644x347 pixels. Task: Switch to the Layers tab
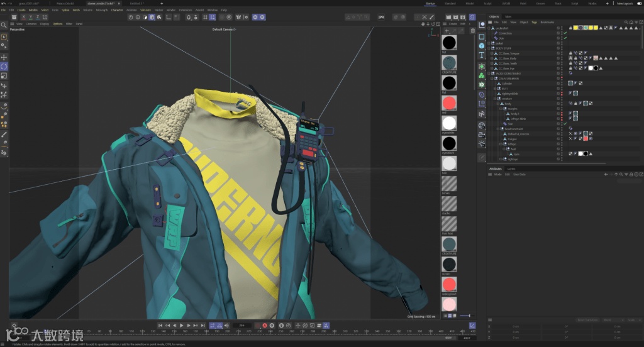tap(511, 168)
